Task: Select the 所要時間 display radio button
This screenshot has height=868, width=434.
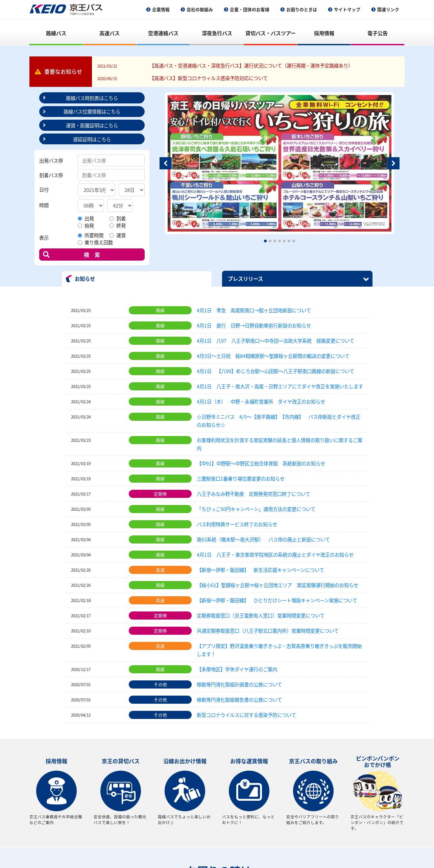Action: click(80, 235)
